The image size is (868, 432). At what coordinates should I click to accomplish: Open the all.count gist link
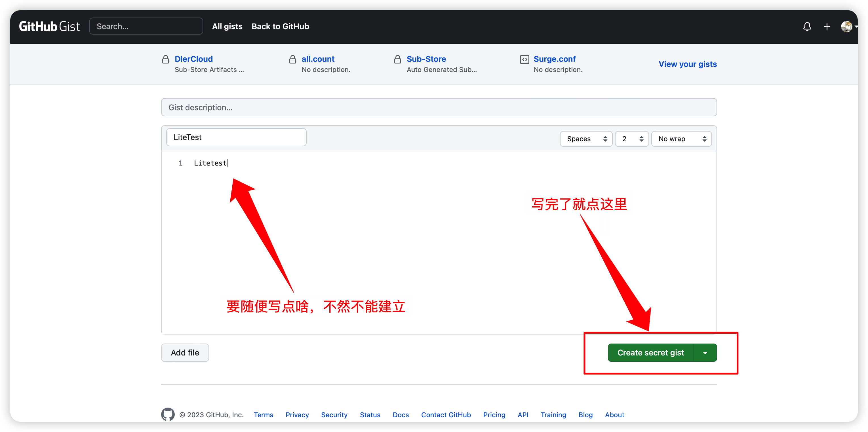pos(318,59)
